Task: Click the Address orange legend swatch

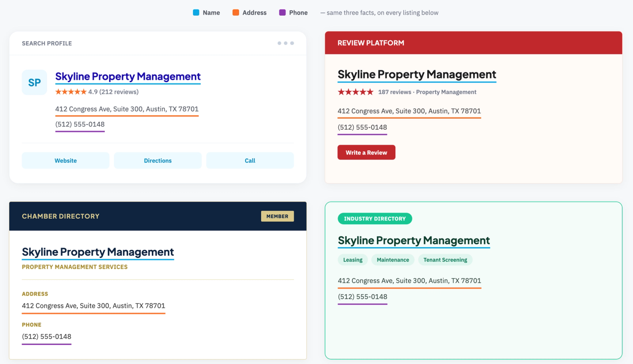Action: click(236, 13)
